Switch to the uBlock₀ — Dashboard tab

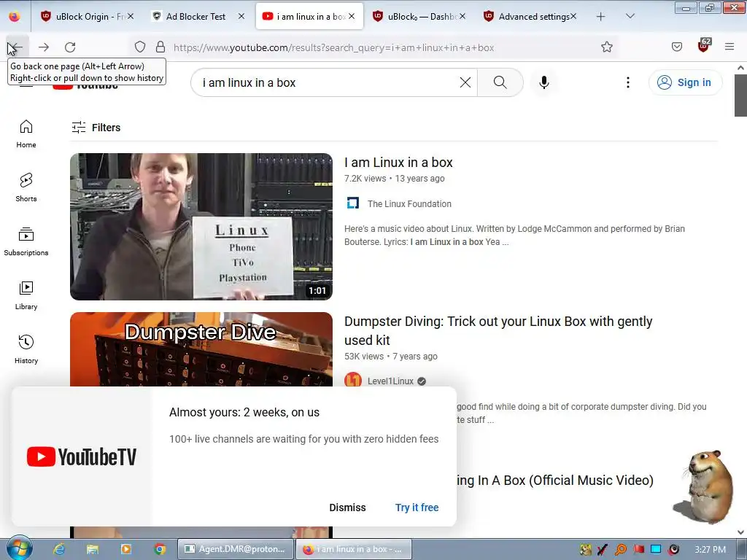(x=421, y=16)
